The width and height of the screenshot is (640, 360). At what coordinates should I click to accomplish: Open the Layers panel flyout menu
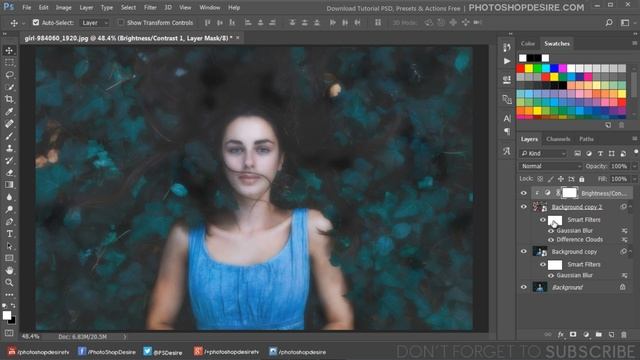pyautogui.click(x=634, y=139)
